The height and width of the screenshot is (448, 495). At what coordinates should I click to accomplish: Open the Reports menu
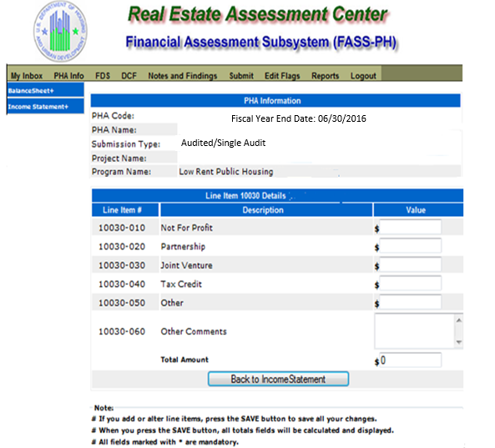[325, 76]
